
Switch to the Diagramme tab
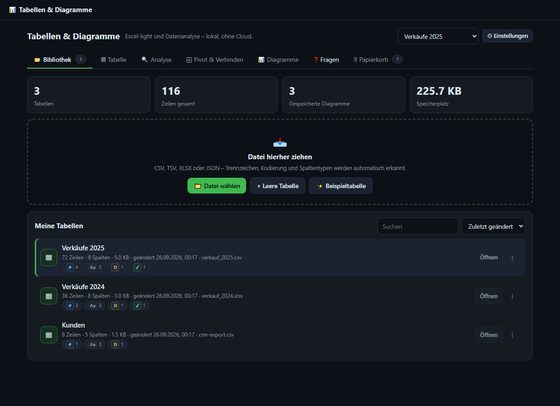pyautogui.click(x=278, y=60)
